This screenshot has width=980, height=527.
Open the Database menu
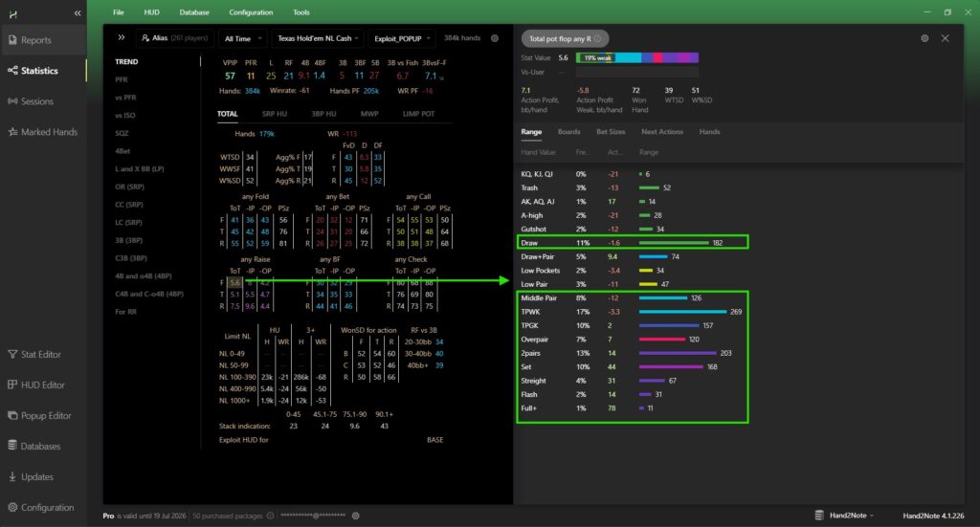tap(193, 12)
